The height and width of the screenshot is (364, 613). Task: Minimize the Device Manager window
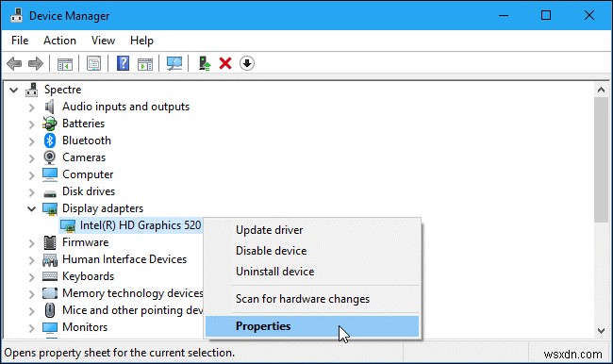[504, 15]
